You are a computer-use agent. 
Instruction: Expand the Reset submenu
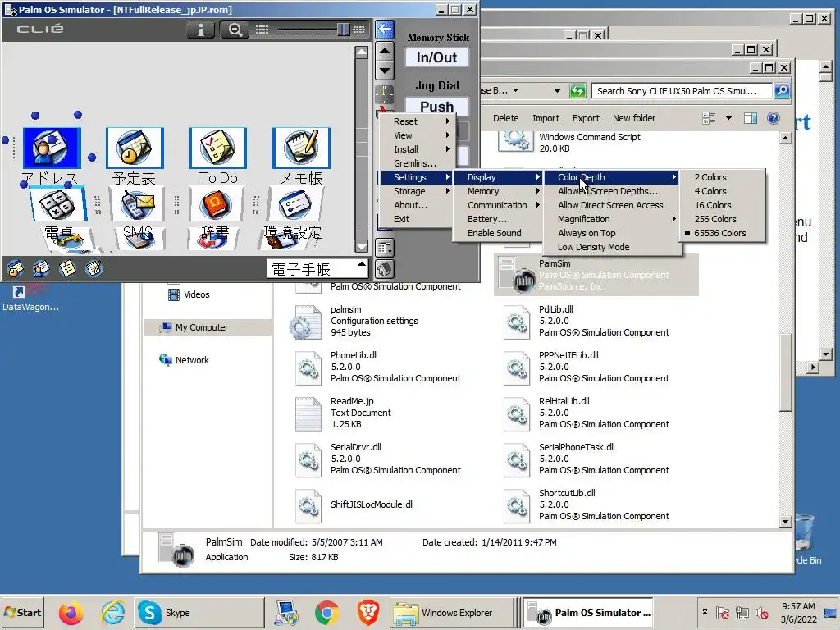(x=416, y=121)
